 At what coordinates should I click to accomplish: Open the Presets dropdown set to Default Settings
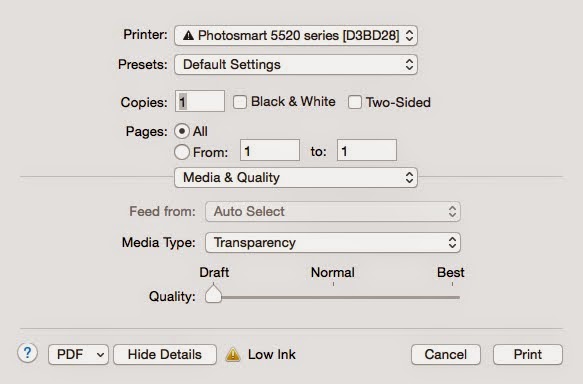[296, 65]
